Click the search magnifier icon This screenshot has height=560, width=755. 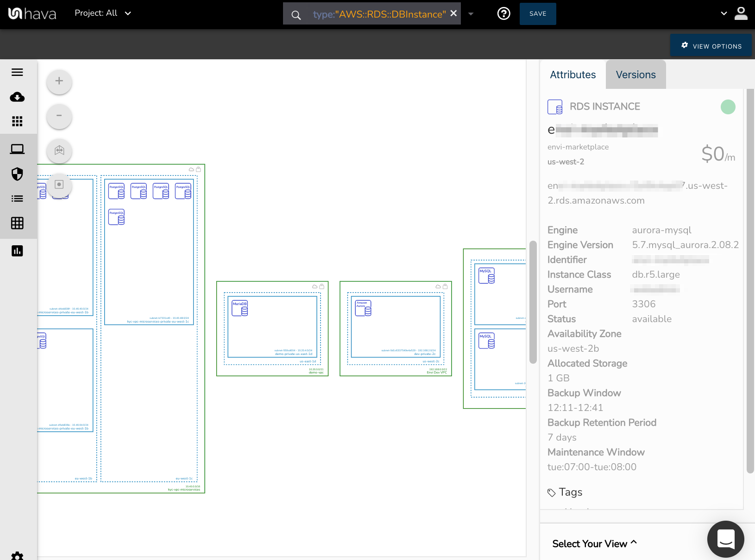(x=296, y=15)
